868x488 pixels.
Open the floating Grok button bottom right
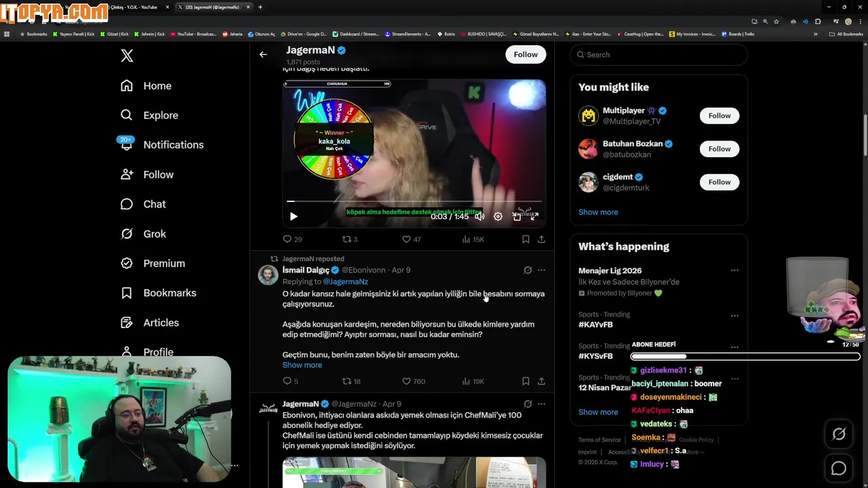point(839,434)
